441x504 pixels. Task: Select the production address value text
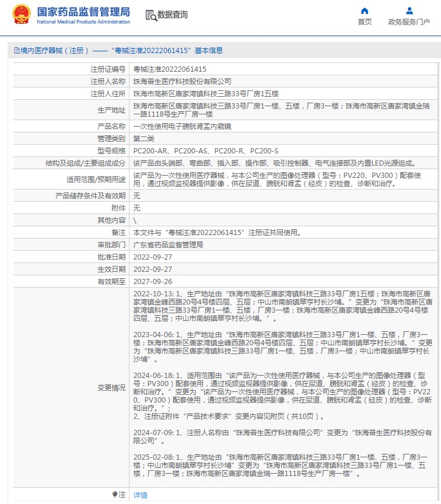pyautogui.click(x=282, y=110)
